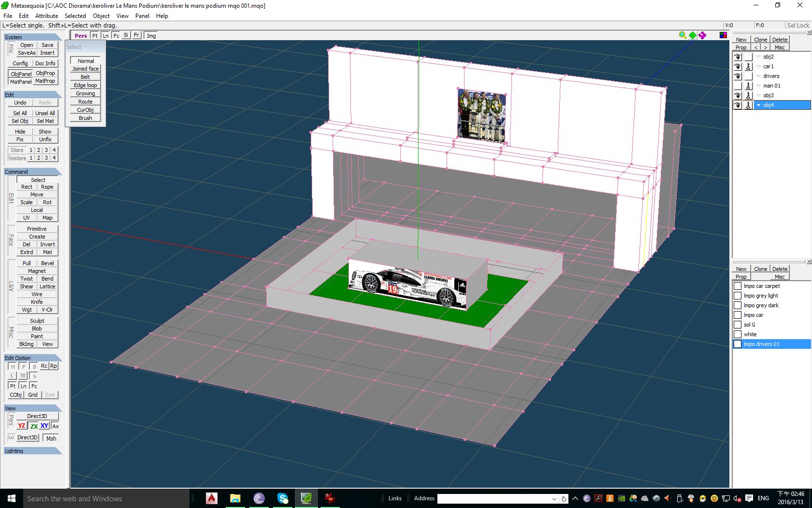Open the Attribute menu

[x=46, y=16]
